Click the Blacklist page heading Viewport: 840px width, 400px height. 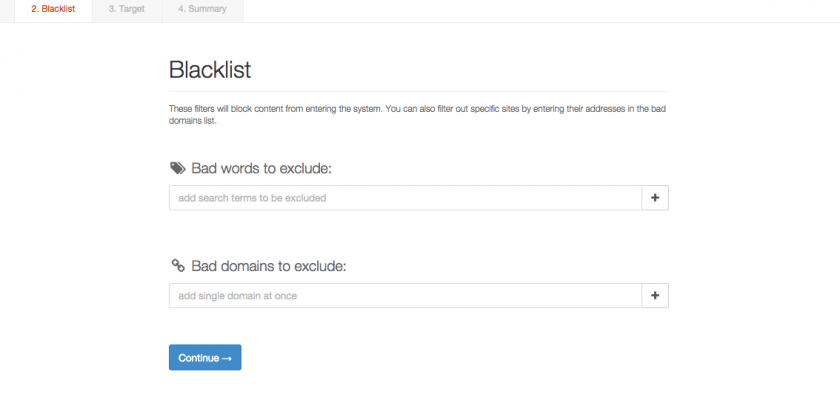(210, 70)
